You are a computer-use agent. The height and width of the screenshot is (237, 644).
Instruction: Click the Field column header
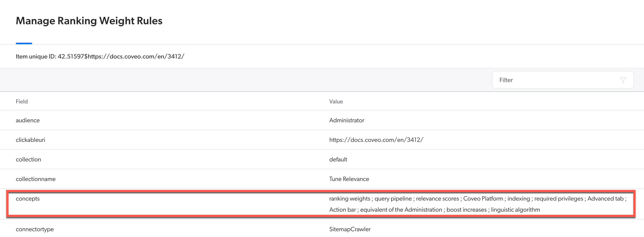coord(22,101)
